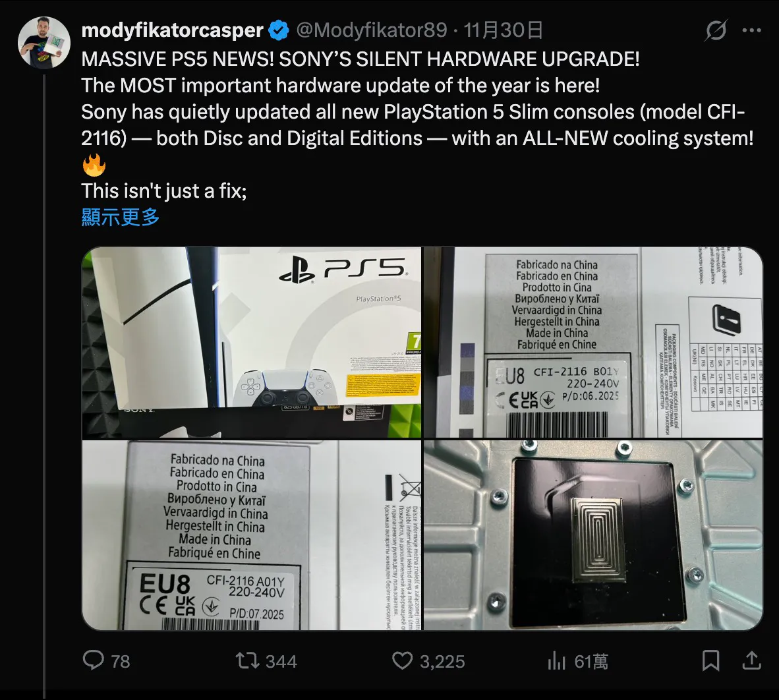The height and width of the screenshot is (700, 779).
Task: Open the share upload icon
Action: (x=752, y=660)
